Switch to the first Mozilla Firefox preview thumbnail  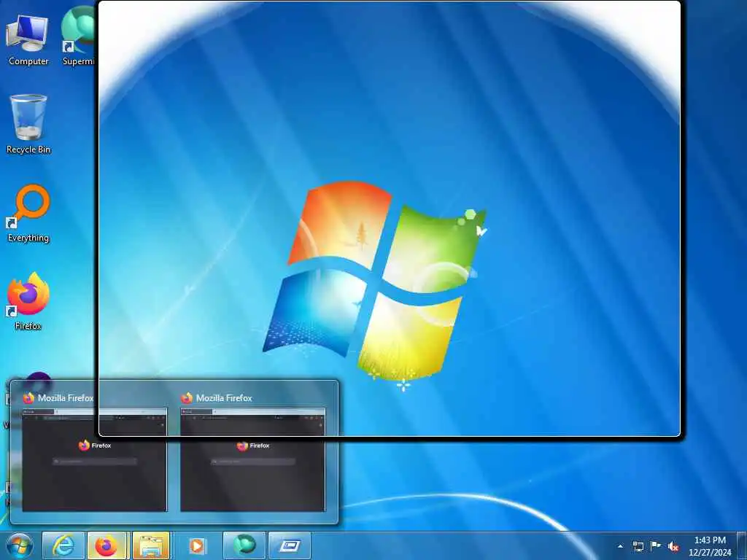click(94, 459)
